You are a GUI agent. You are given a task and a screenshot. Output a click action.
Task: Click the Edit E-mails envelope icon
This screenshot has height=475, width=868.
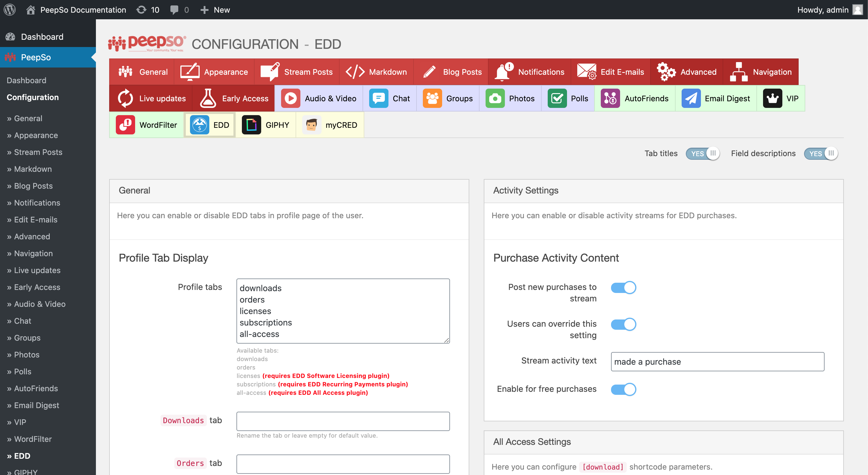(x=587, y=71)
